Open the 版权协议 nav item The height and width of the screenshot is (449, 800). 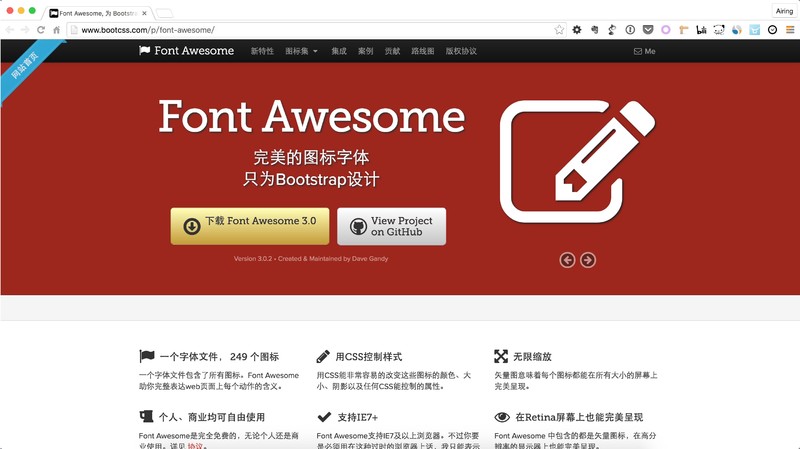461,51
